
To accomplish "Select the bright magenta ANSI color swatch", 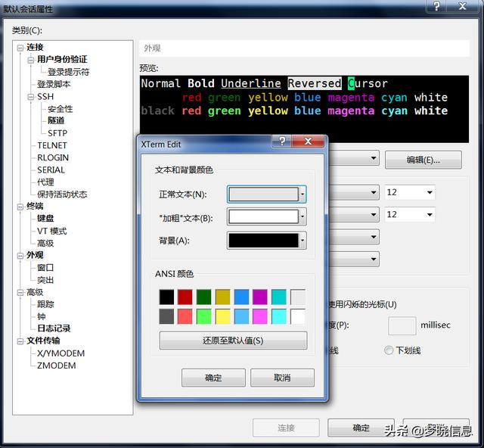I will 260,316.
